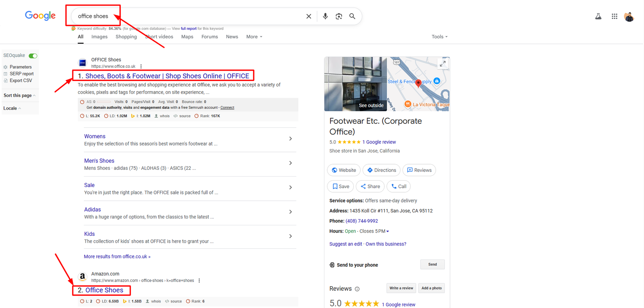Open SEOquake full report link
644x308 pixels.
pyautogui.click(x=189, y=29)
